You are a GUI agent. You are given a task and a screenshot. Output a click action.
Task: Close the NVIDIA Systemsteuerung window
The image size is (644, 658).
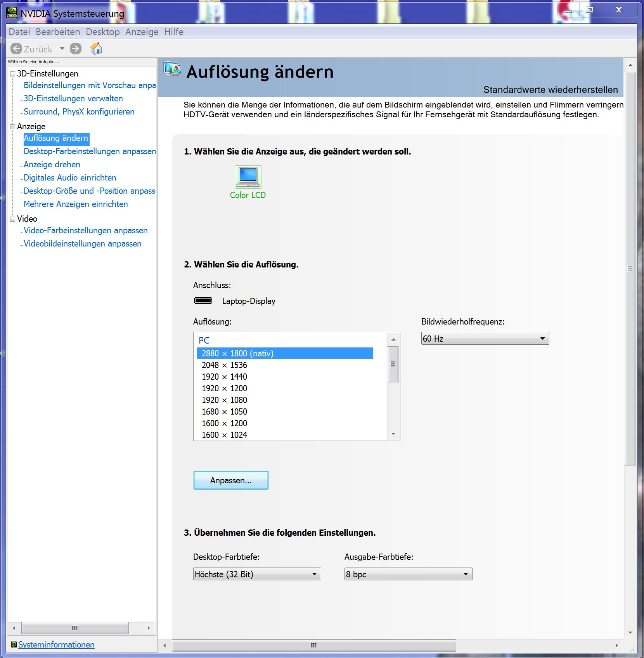point(619,10)
